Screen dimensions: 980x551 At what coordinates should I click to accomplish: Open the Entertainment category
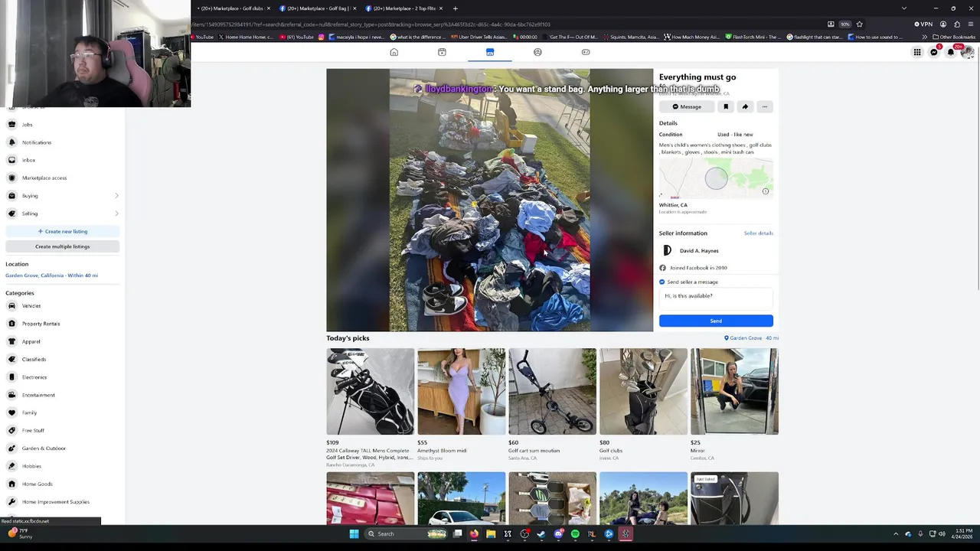pos(61,395)
